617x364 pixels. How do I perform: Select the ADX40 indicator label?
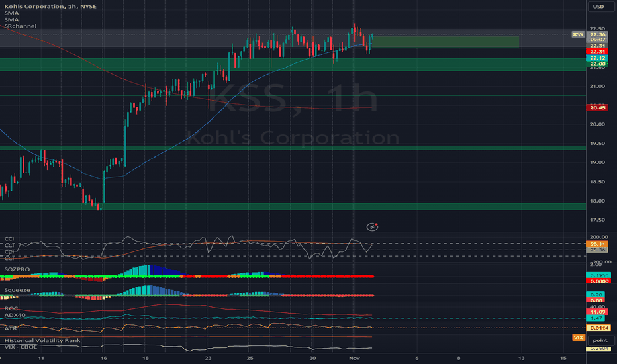coord(15,315)
